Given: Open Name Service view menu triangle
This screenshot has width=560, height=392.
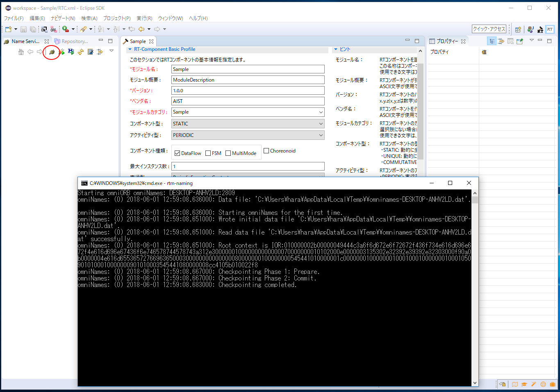Looking at the screenshot, I should click(111, 51).
